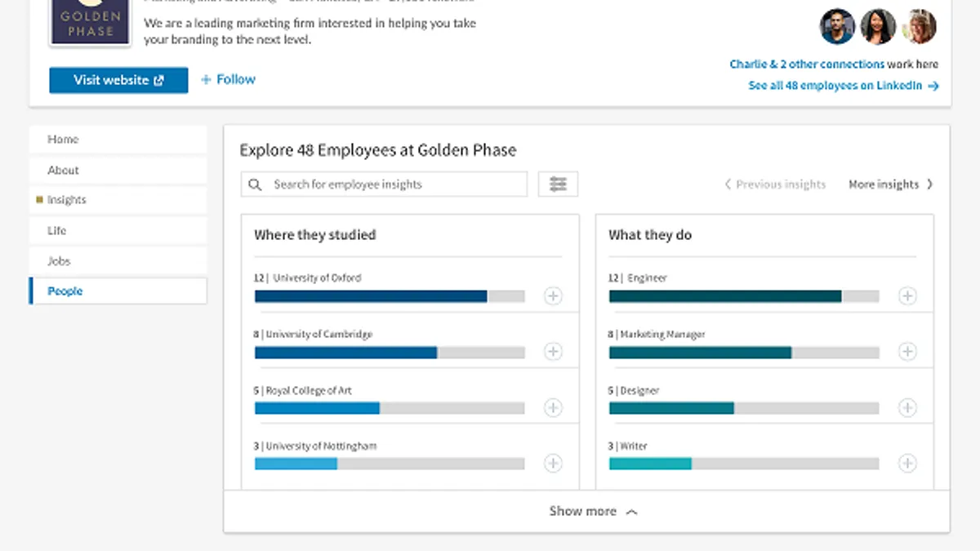
Task: Go to Previous insights
Action: 775,184
